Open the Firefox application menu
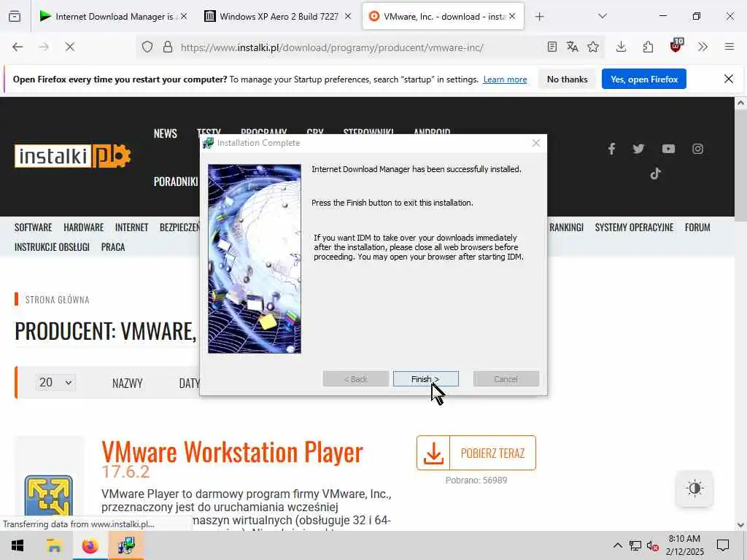This screenshot has width=747, height=560. pyautogui.click(x=729, y=47)
